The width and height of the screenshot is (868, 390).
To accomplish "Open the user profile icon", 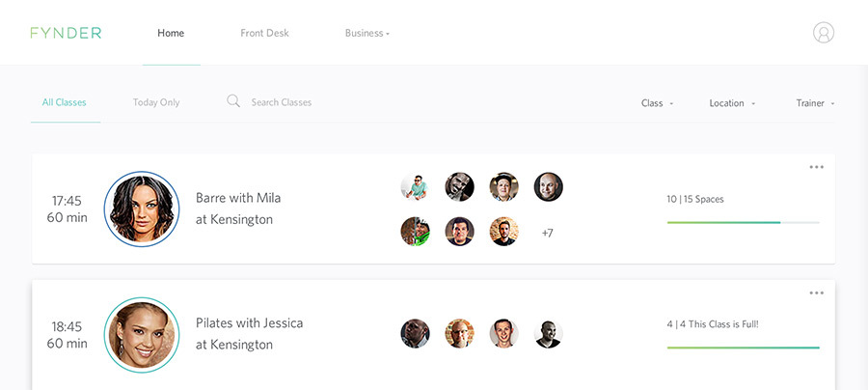I will click(x=823, y=33).
